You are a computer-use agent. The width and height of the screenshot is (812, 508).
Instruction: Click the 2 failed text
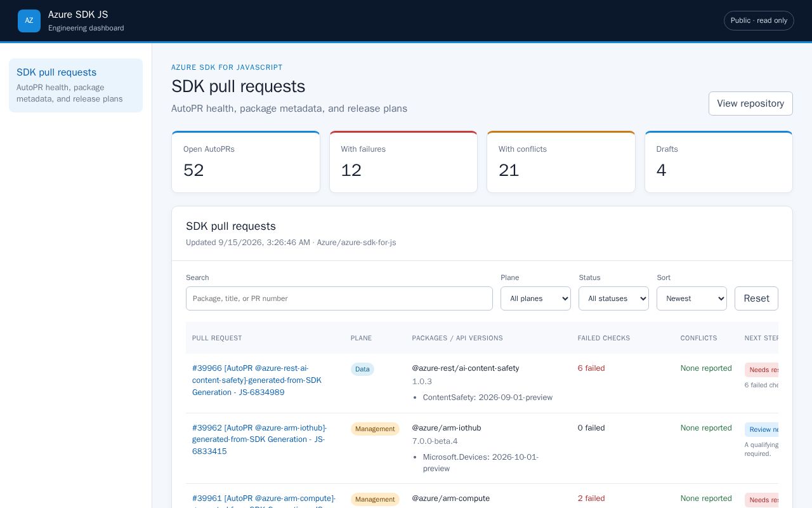(591, 498)
